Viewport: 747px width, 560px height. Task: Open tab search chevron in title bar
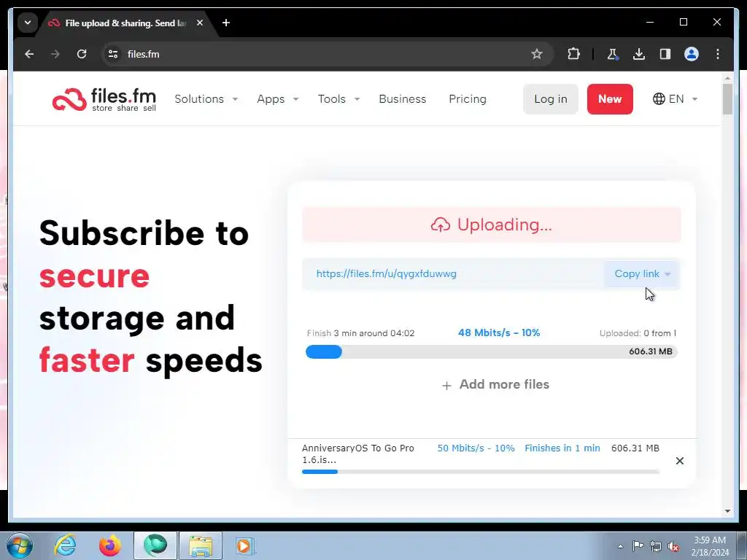(28, 23)
